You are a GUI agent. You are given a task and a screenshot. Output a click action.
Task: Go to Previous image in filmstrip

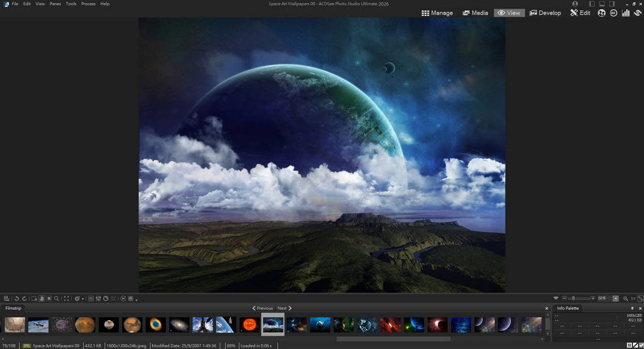(x=262, y=308)
